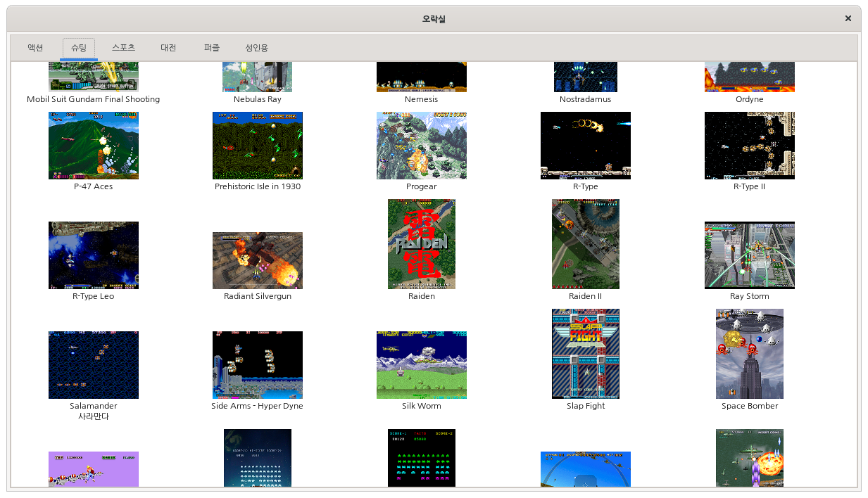Click the 'Mobil Suit Gundam Final Shooting' label

(x=94, y=99)
